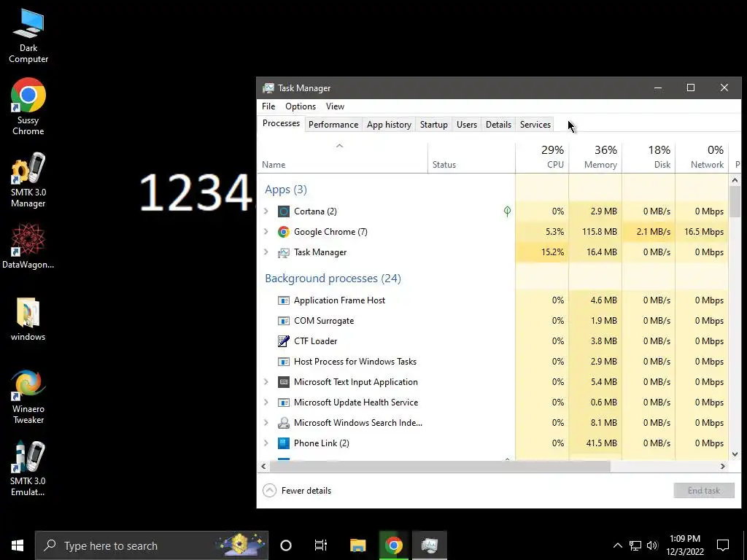Switch to the Details tab
Viewport: 747px width, 560px height.
498,125
